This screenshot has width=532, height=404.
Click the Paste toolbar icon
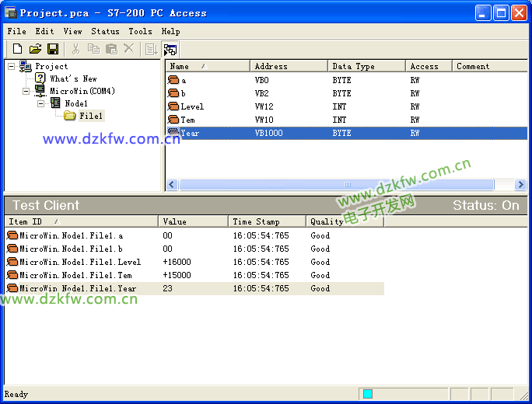click(x=111, y=49)
